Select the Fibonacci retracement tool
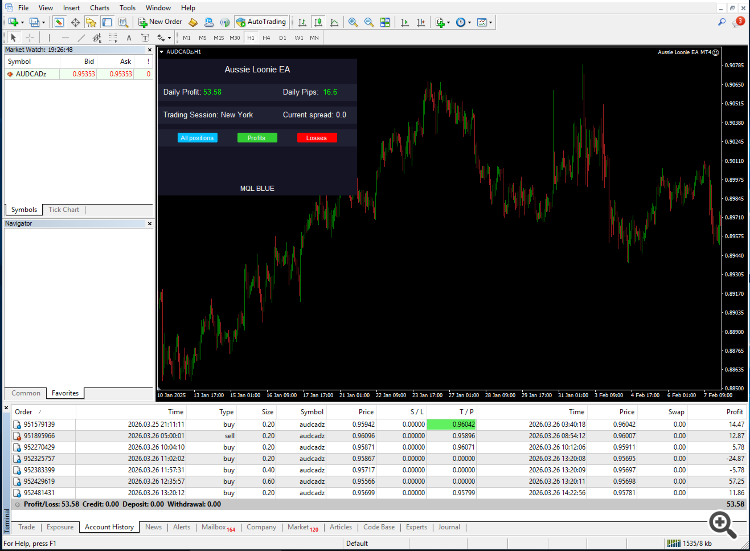This screenshot has width=750, height=551. [x=113, y=37]
